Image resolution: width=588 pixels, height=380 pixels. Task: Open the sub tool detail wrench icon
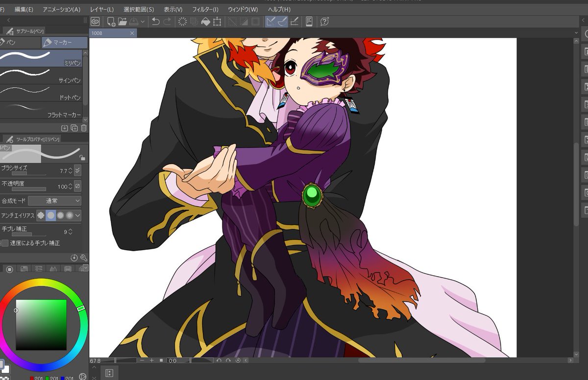(83, 258)
